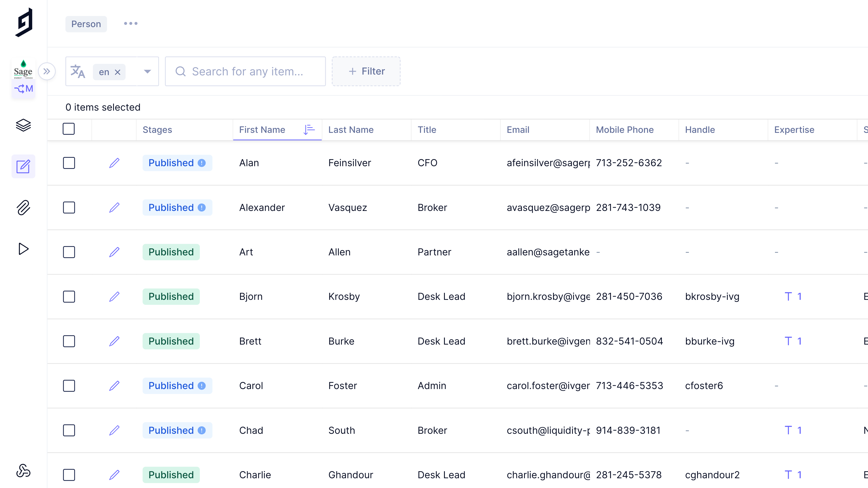Expand the sidebar with double chevron button
The height and width of the screenshot is (488, 868).
click(x=47, y=71)
